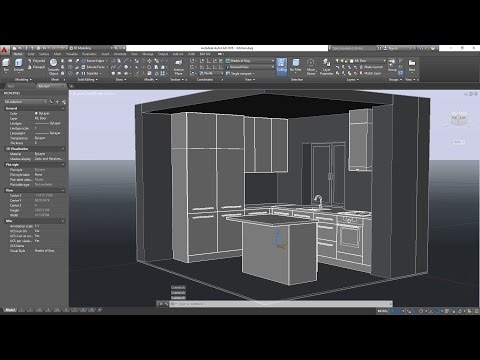Open Layer Properties manager
Image resolution: width=480 pixels, height=360 pixels.
click(326, 67)
